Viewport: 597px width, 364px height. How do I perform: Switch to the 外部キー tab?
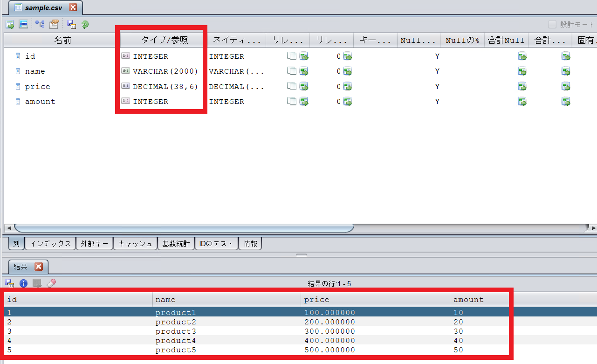95,243
